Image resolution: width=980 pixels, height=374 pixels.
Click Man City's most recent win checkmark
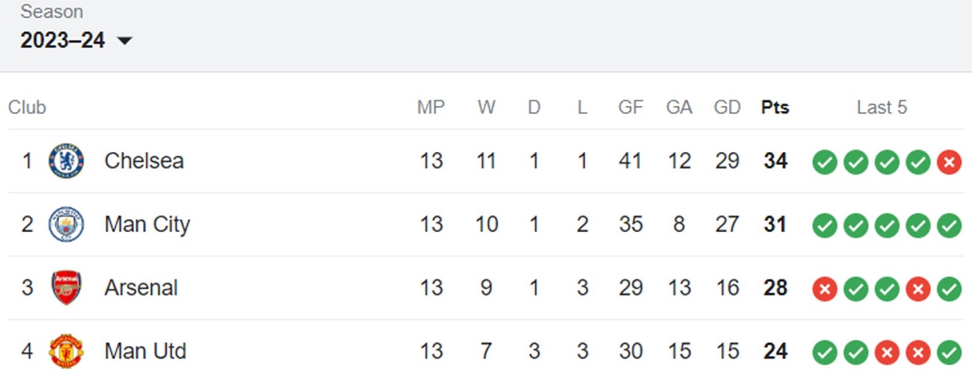[x=949, y=226]
